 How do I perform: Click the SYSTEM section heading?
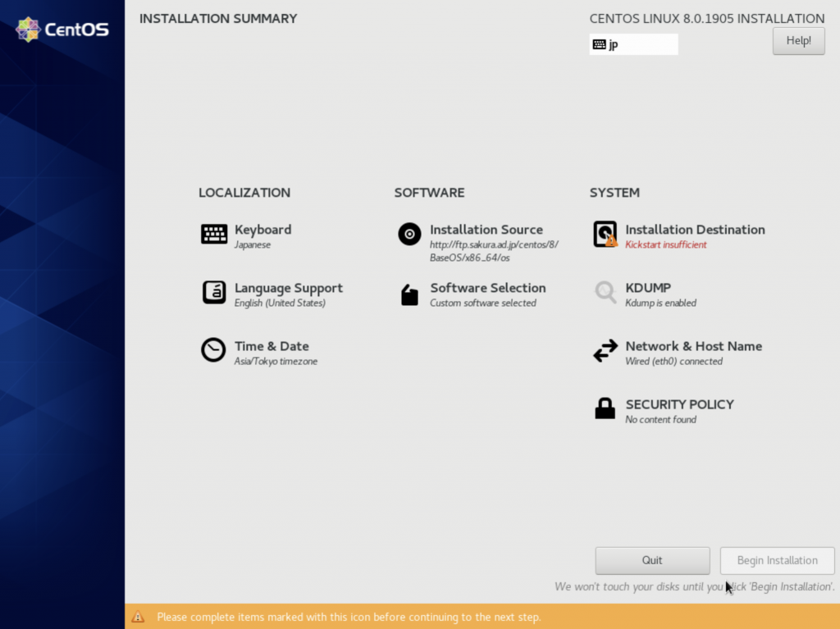point(614,193)
